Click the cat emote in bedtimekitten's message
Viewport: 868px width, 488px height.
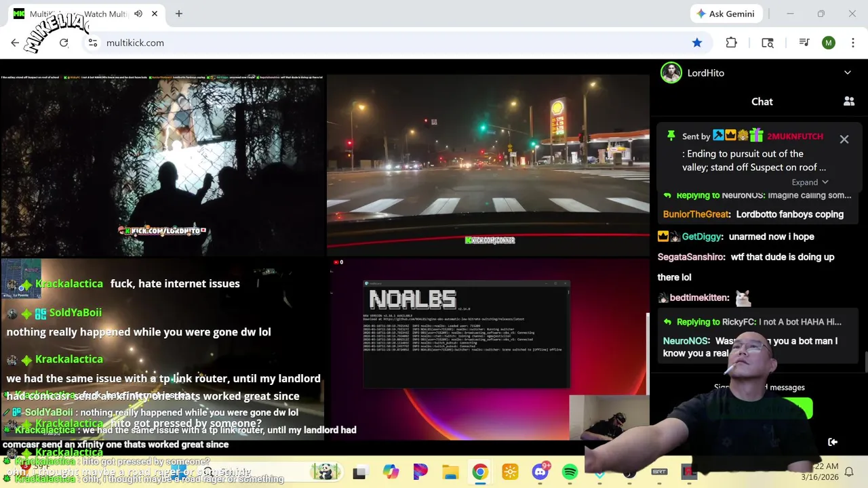pyautogui.click(x=743, y=298)
